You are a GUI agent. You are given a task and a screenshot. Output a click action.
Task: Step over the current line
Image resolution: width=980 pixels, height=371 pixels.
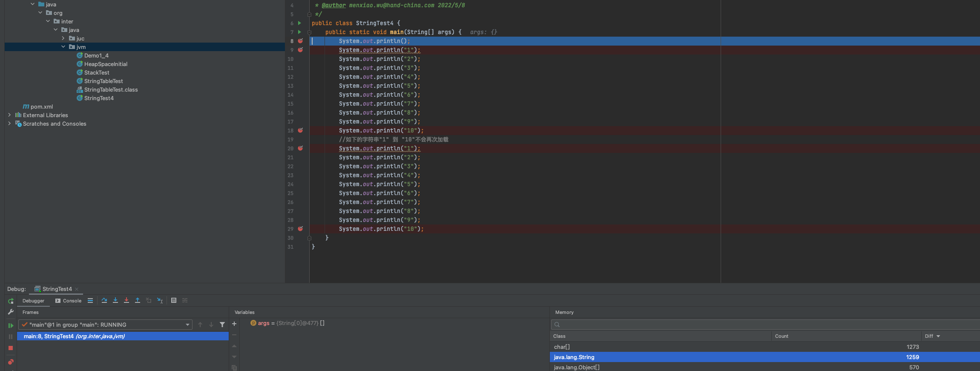click(x=104, y=300)
